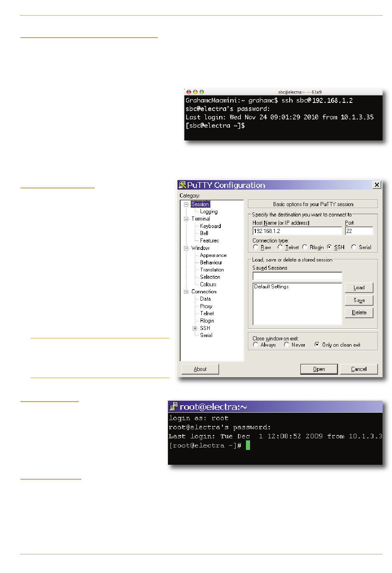The height and width of the screenshot is (573, 392).
Task: Open the Proxy category
Action: click(206, 306)
